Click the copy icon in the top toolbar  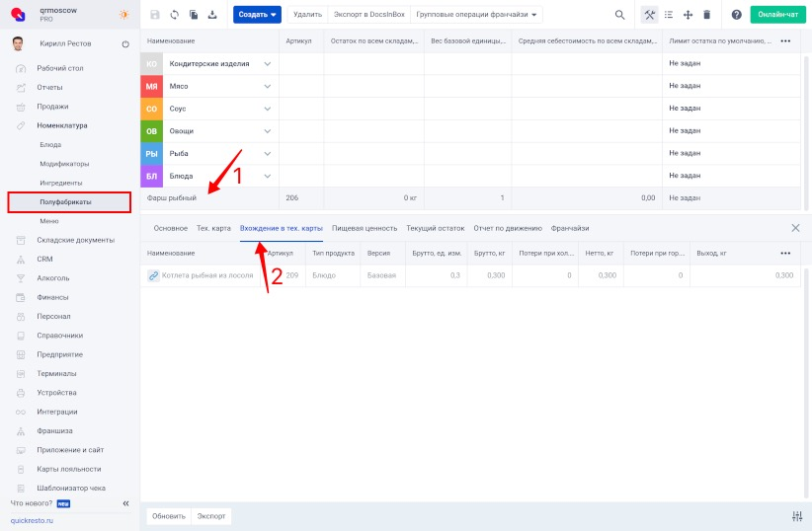194,15
